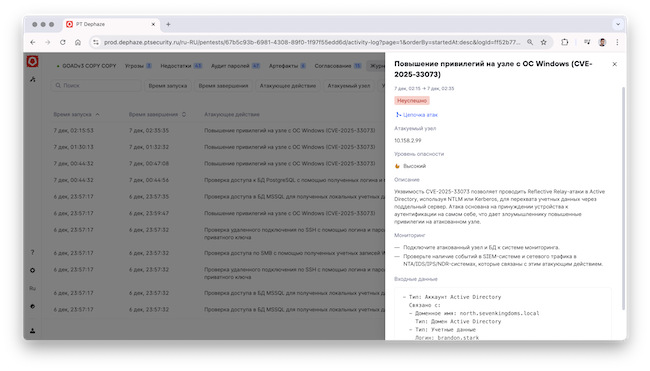Close the attack details side panel
This screenshot has height=371, width=650.
point(614,64)
